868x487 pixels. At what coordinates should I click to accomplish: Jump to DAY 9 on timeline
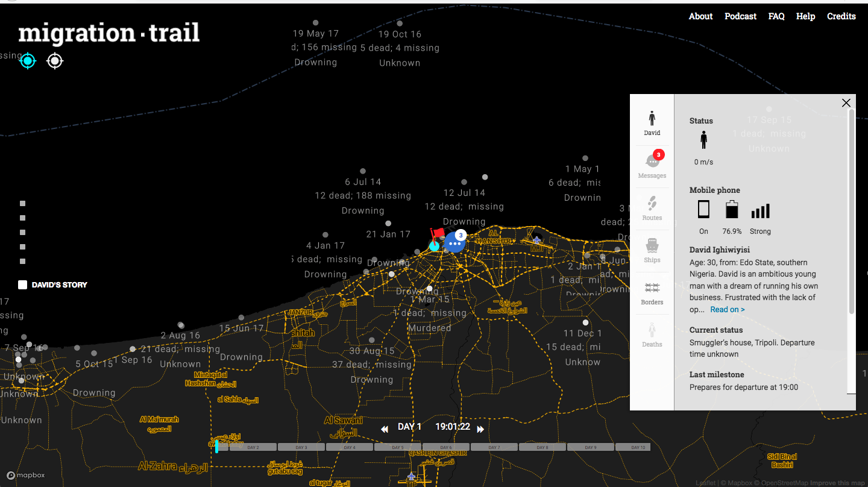click(591, 447)
